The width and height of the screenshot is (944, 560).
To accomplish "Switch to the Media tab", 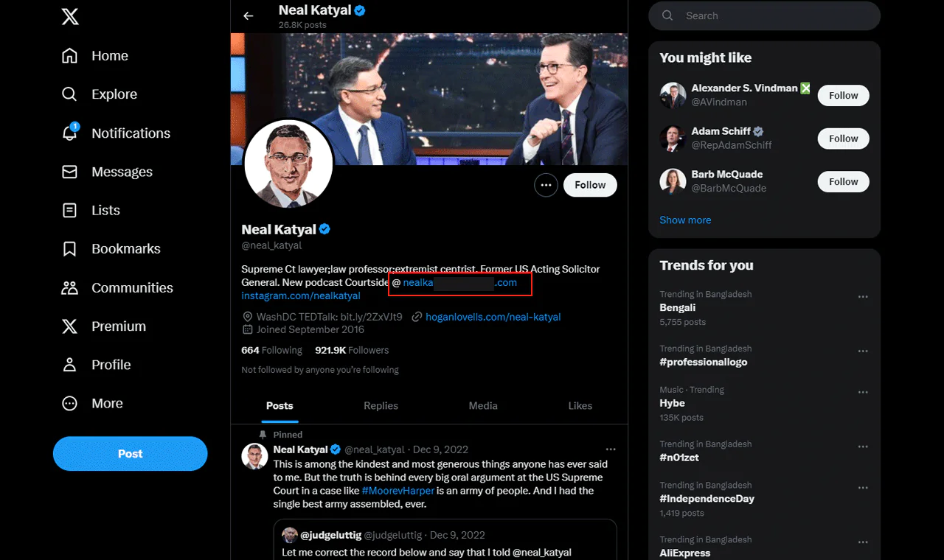I will 483,406.
